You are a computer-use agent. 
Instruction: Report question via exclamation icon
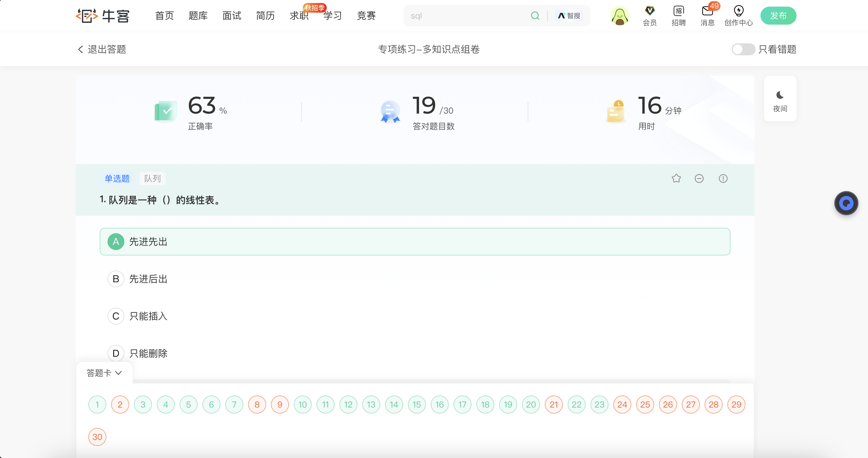[723, 178]
